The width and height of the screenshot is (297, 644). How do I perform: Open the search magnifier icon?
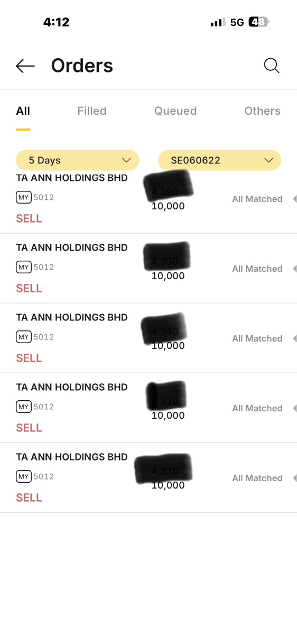pos(272,66)
